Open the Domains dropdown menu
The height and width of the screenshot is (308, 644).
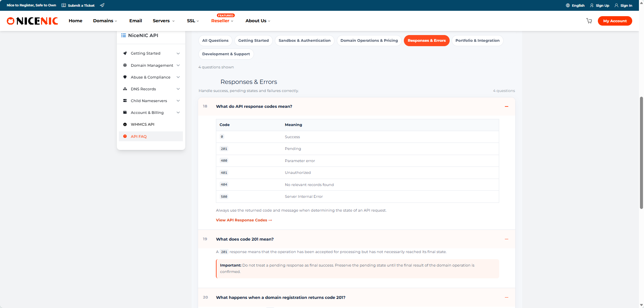point(105,21)
